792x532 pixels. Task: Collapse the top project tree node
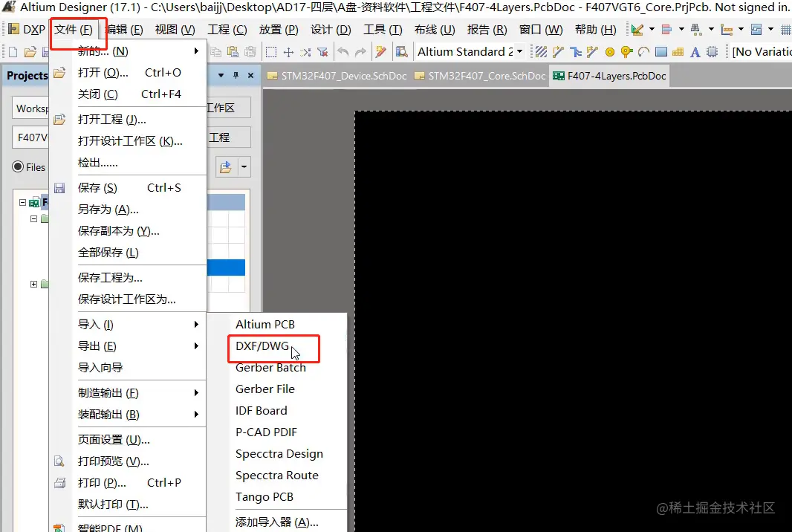pyautogui.click(x=22, y=202)
